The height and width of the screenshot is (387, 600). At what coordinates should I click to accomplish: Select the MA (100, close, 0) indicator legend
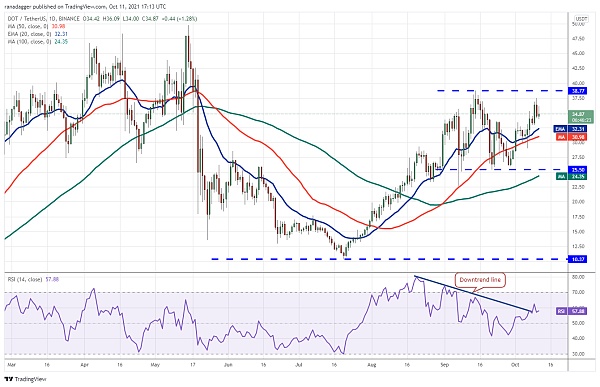pos(38,41)
